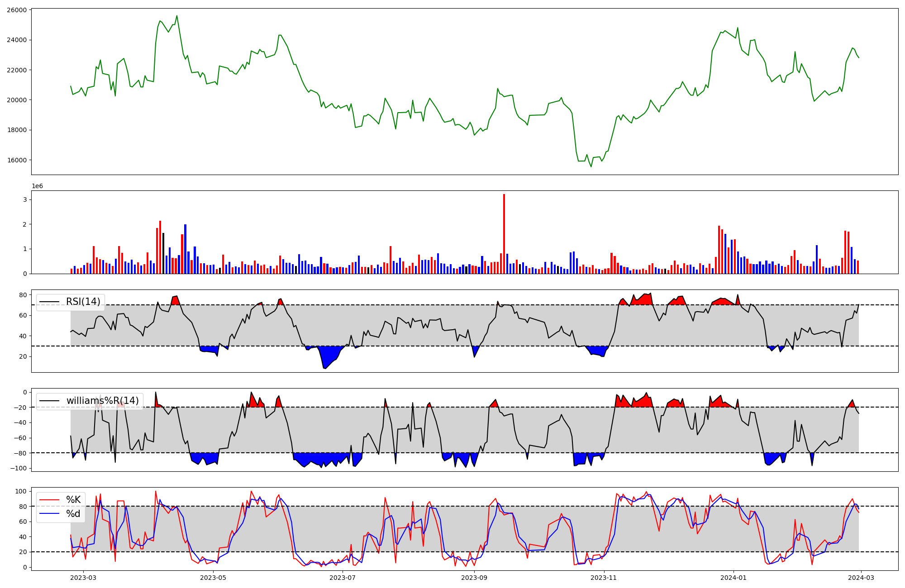The height and width of the screenshot is (588, 905).
Task: Click the blue %d legend line sample
Action: pyautogui.click(x=49, y=514)
